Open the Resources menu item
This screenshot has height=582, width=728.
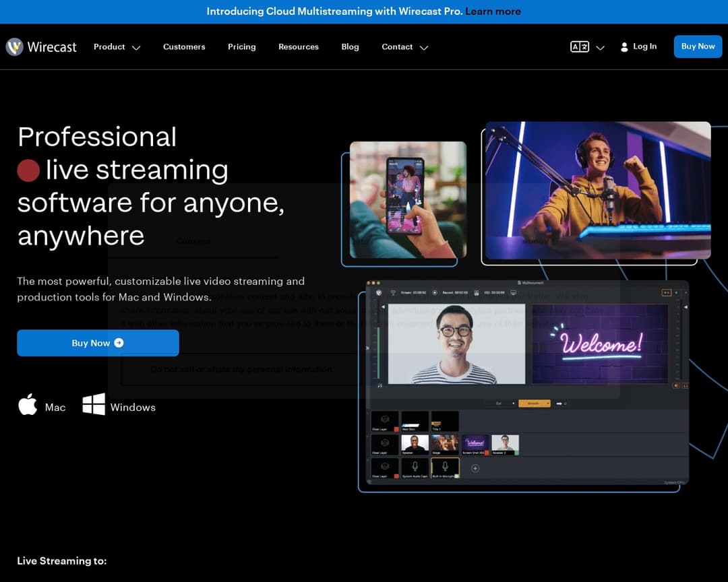(298, 47)
